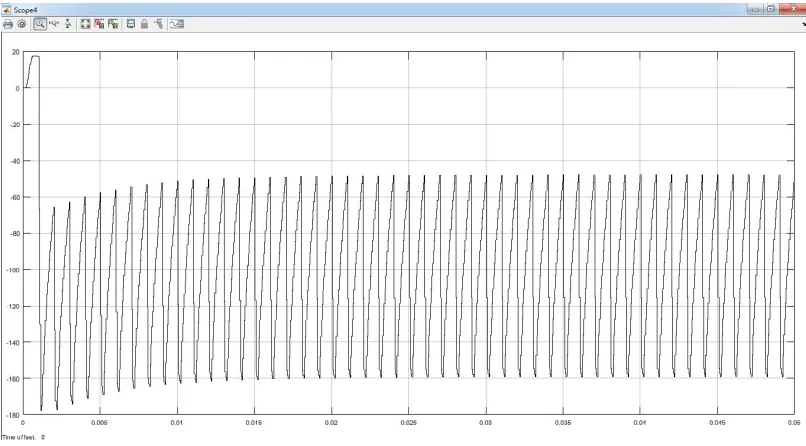Click y-axis label -100
Image resolution: width=806 pixels, height=446 pixels.
click(x=13, y=270)
